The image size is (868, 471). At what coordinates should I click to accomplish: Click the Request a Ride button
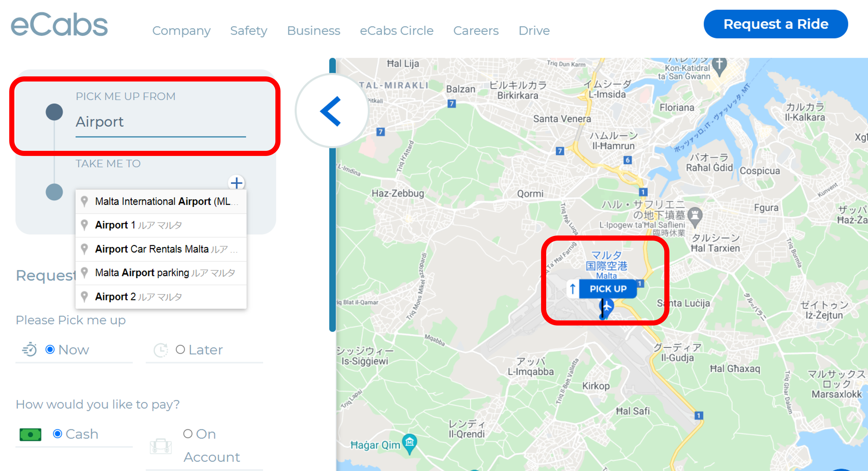(x=776, y=24)
